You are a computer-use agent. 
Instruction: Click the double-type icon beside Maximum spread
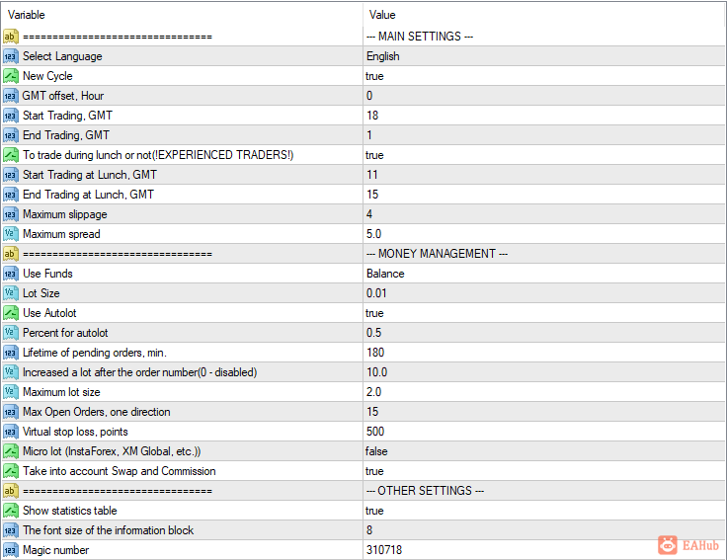[x=11, y=234]
